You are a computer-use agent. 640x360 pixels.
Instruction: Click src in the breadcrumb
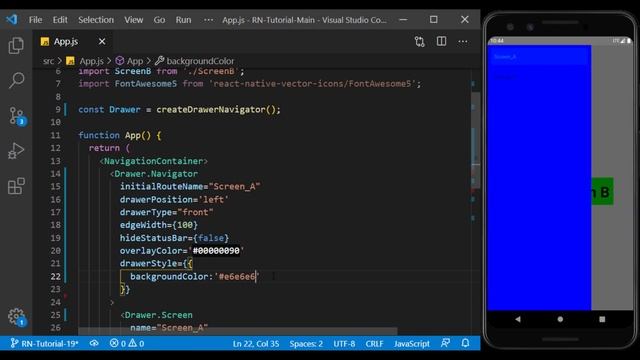[48, 61]
